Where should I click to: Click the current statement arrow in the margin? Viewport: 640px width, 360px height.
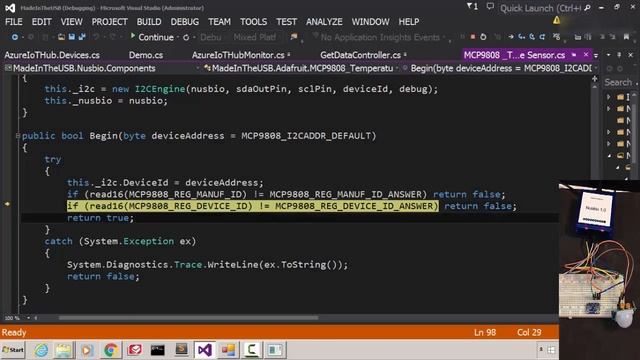(7, 204)
